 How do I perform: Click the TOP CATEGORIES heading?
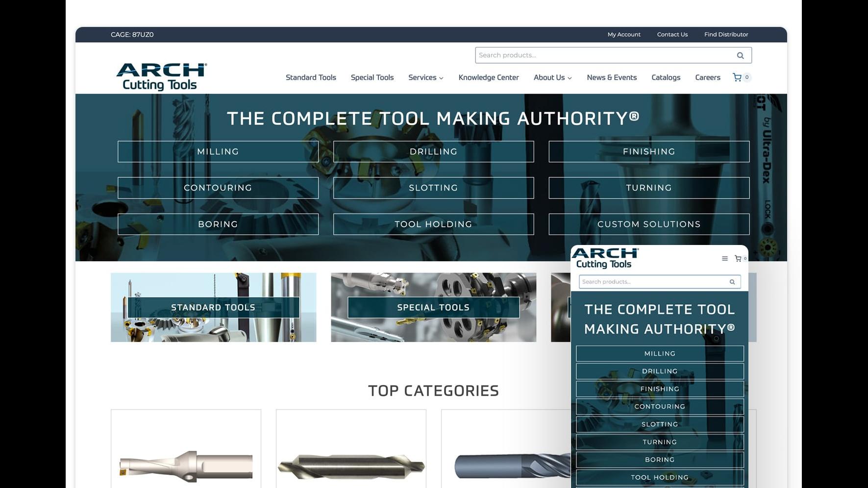[433, 391]
